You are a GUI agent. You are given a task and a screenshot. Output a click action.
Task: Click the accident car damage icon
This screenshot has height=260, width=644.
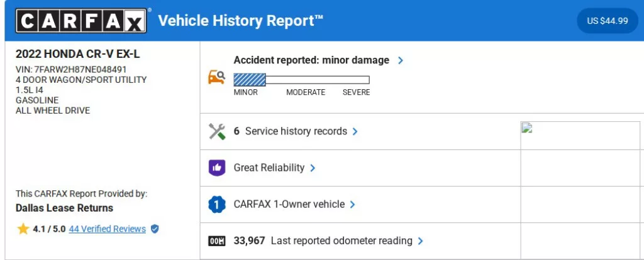click(216, 77)
